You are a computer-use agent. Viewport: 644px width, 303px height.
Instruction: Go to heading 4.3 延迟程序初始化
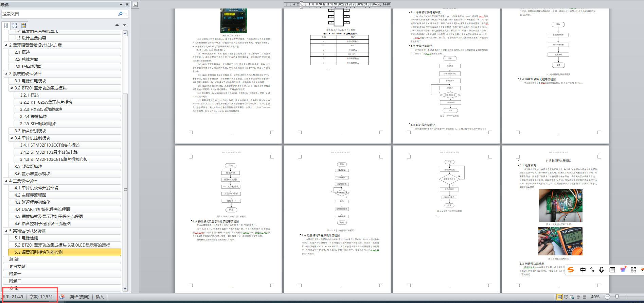click(x=65, y=202)
